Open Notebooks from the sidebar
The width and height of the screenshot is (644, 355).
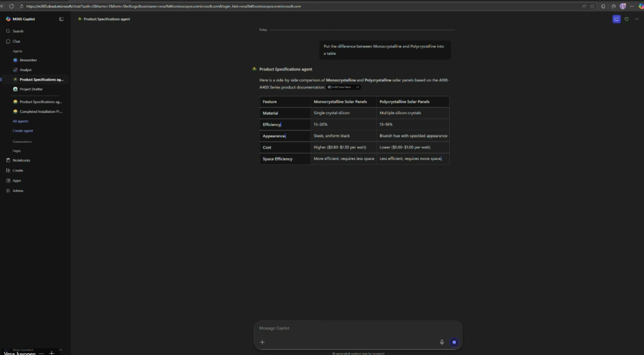pos(21,160)
